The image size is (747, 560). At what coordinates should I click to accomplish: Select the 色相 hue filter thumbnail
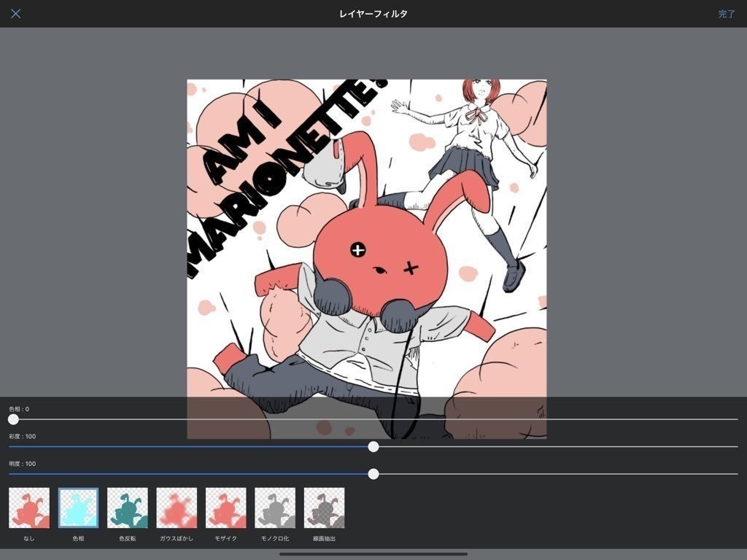coord(78,507)
